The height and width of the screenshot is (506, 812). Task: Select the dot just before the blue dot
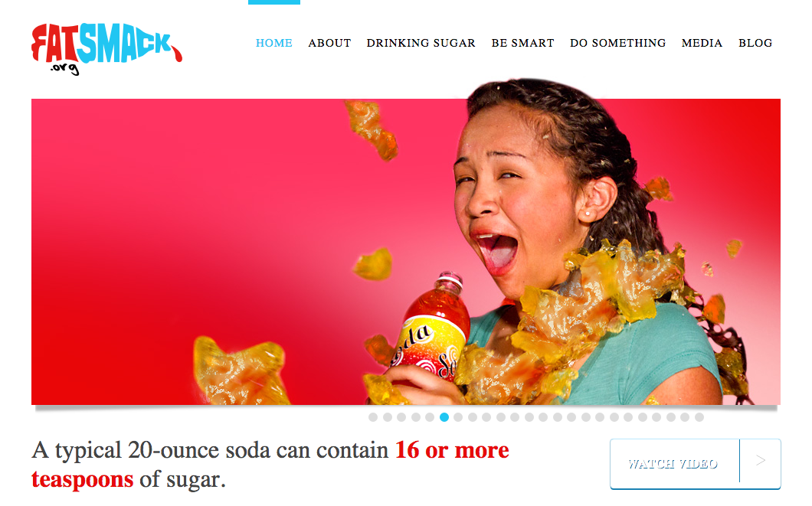click(x=430, y=417)
